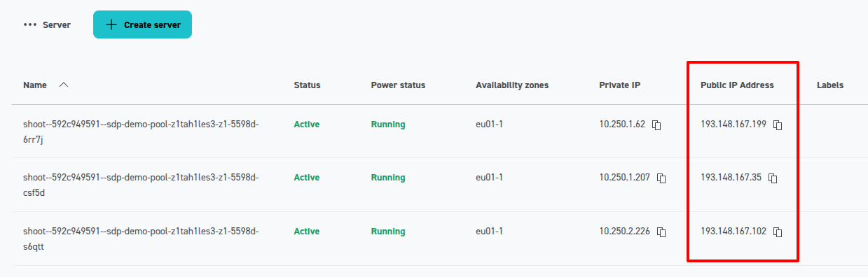The width and height of the screenshot is (868, 277).
Task: Click the Public IP Address column header
Action: pyautogui.click(x=737, y=85)
